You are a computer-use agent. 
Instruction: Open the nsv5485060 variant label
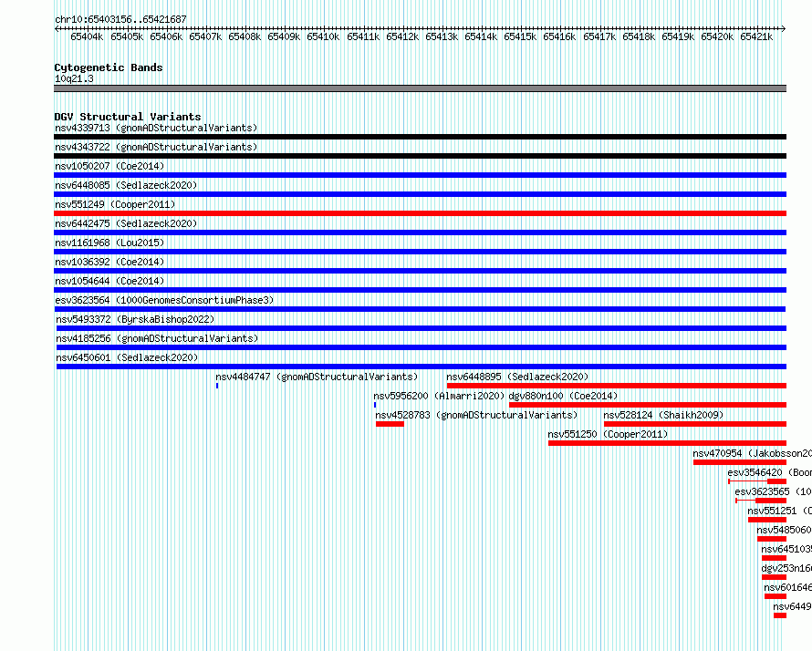point(784,530)
